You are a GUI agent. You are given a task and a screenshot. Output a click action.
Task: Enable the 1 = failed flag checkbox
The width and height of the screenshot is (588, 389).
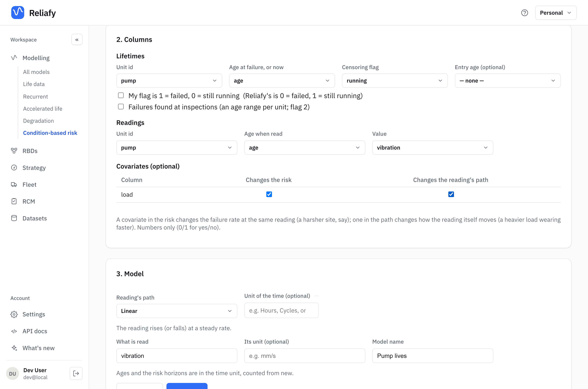[x=121, y=95]
